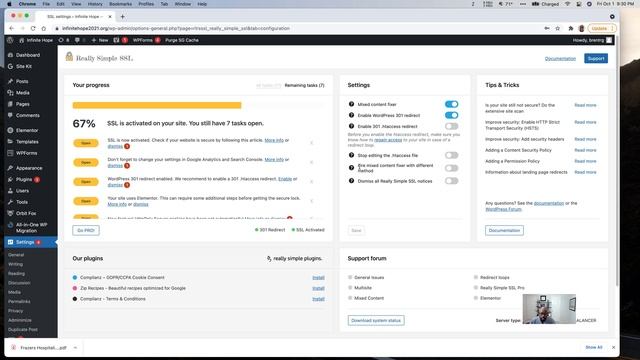
Task: Toggle Dismiss all Really Simple SSL notices
Action: 451,181
